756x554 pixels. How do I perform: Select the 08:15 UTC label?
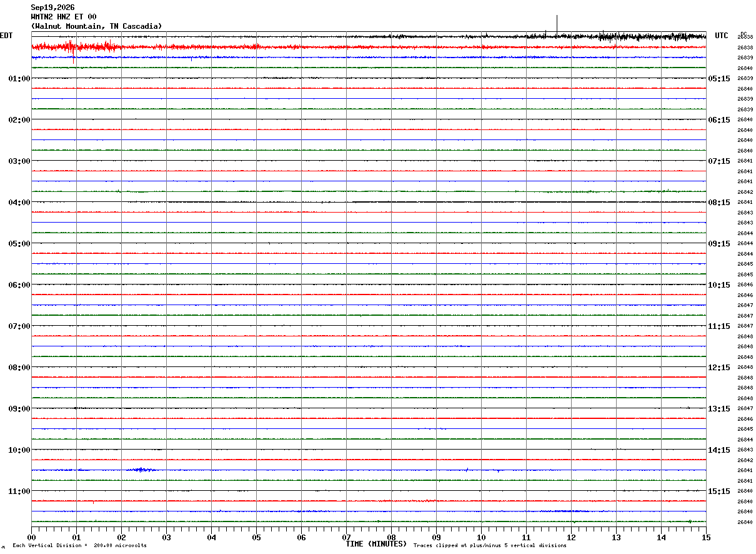719,203
